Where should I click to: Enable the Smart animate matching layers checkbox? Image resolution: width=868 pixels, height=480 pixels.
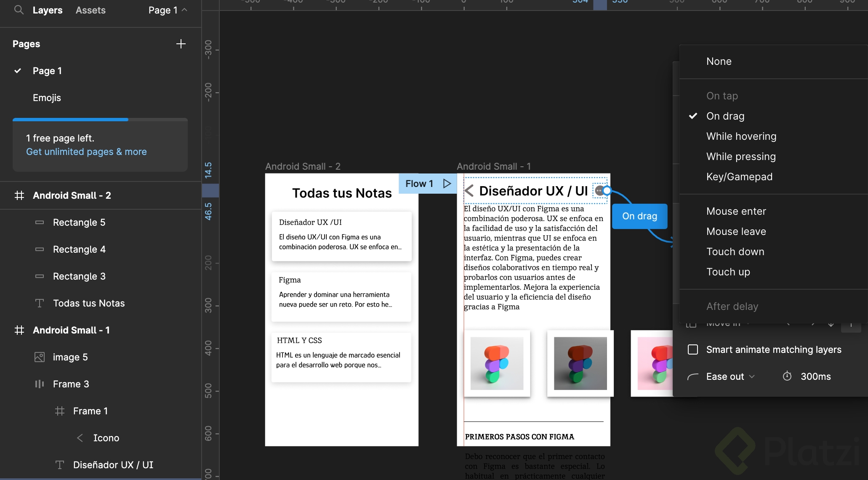click(693, 349)
